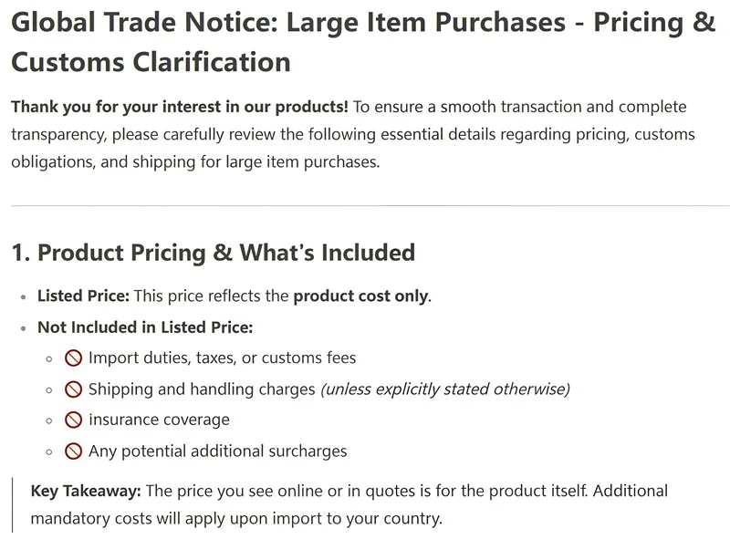Viewport: 730px width, 560px height.
Task: Click the prohibited icon beside insurance coverage
Action: pyautogui.click(x=74, y=420)
